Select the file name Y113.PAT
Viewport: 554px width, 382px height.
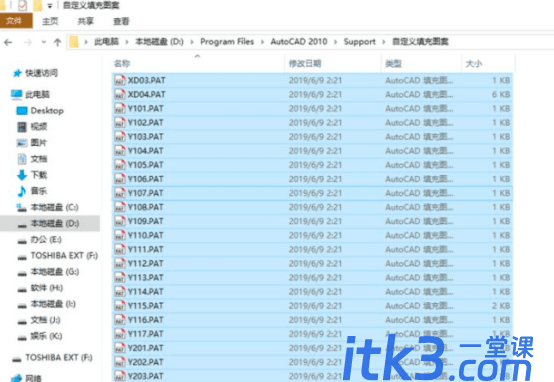pyautogui.click(x=146, y=278)
